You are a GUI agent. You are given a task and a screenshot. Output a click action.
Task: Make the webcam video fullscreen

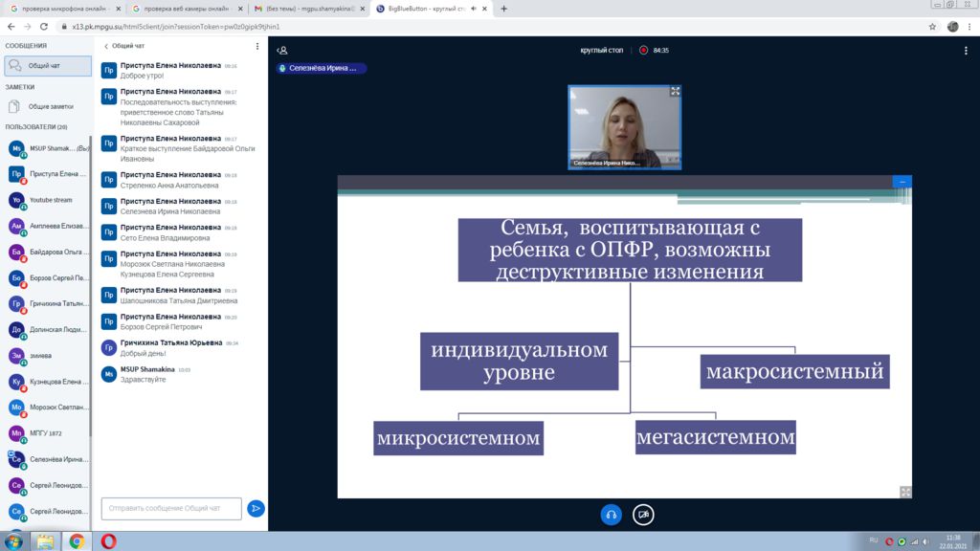point(675,92)
